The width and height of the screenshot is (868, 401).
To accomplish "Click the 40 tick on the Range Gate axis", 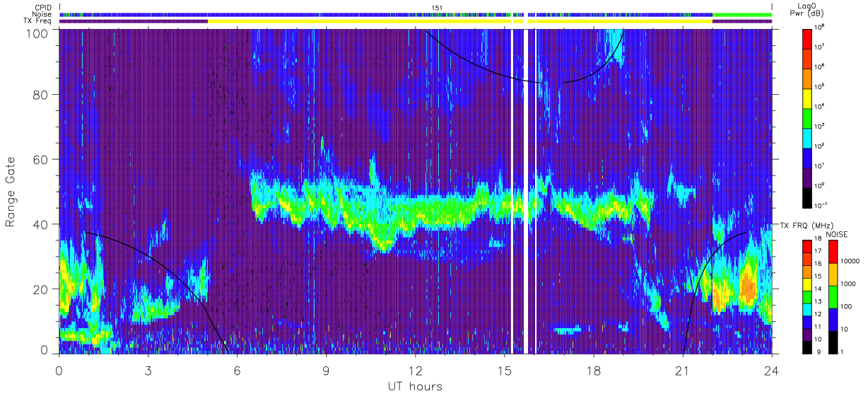I will (x=42, y=224).
